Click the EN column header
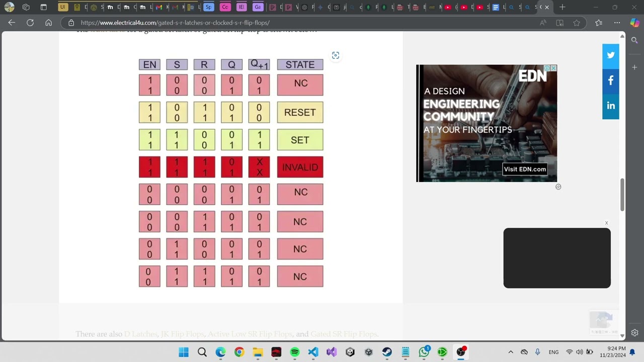The height and width of the screenshot is (362, 644). 149,64
